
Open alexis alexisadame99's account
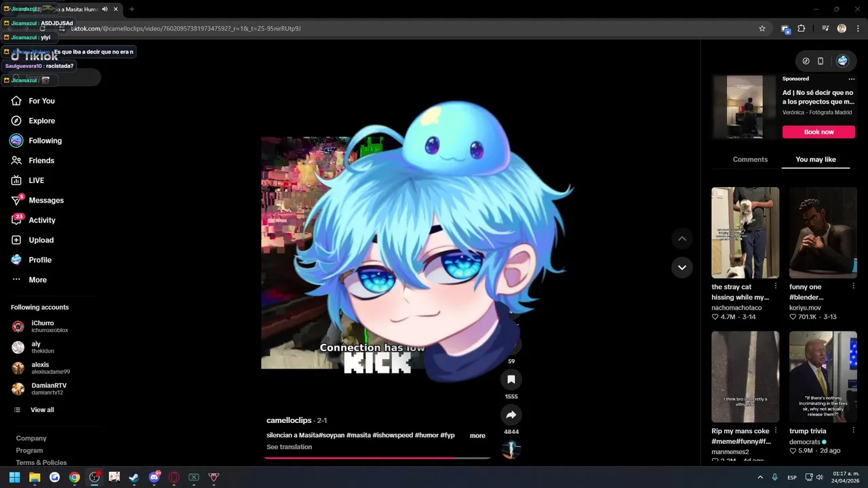click(42, 368)
